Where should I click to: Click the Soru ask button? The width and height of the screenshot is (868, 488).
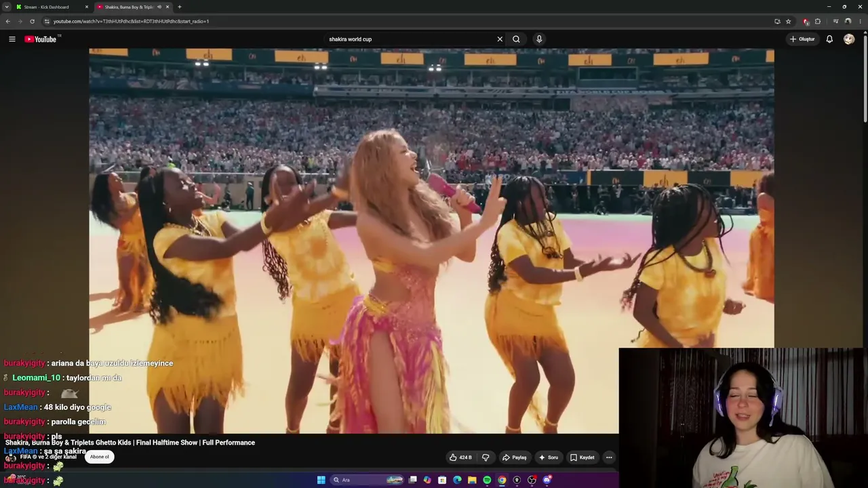(548, 457)
